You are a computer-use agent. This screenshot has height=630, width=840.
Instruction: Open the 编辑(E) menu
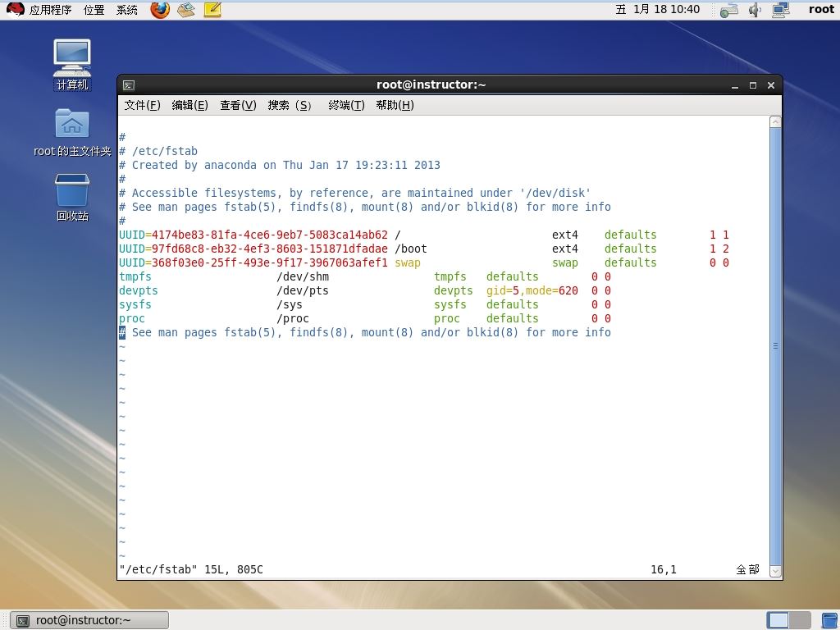click(x=189, y=105)
